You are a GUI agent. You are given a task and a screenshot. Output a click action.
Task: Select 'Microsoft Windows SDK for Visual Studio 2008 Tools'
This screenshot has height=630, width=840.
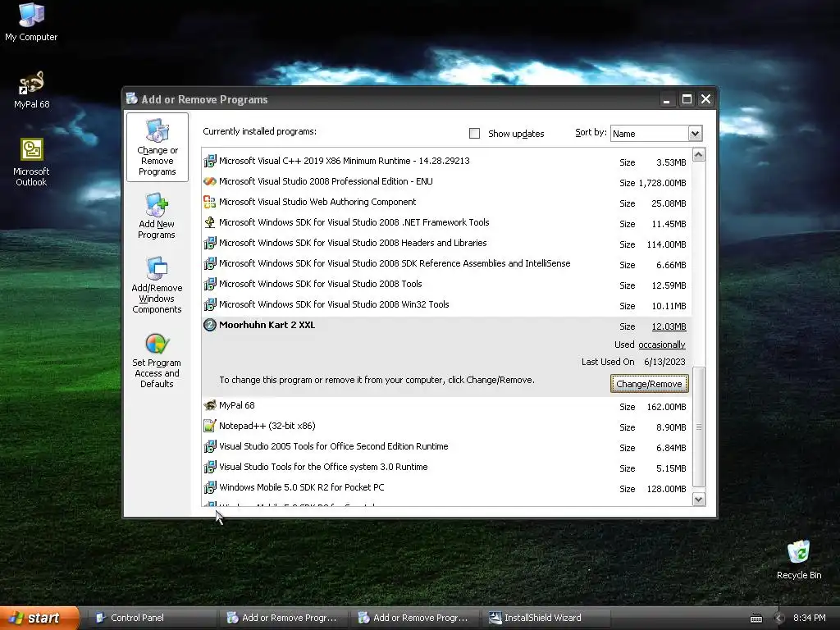click(447, 284)
